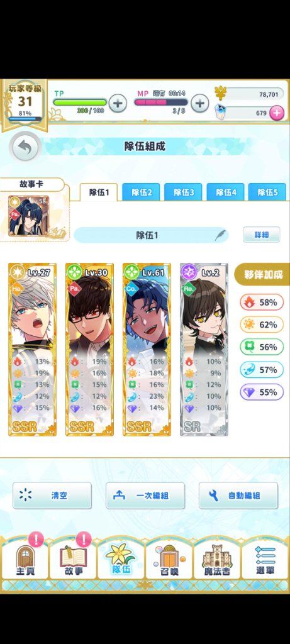Image resolution: width=290 pixels, height=644 pixels.
Task: Buy gems with the pink plus icon
Action: [x=276, y=113]
